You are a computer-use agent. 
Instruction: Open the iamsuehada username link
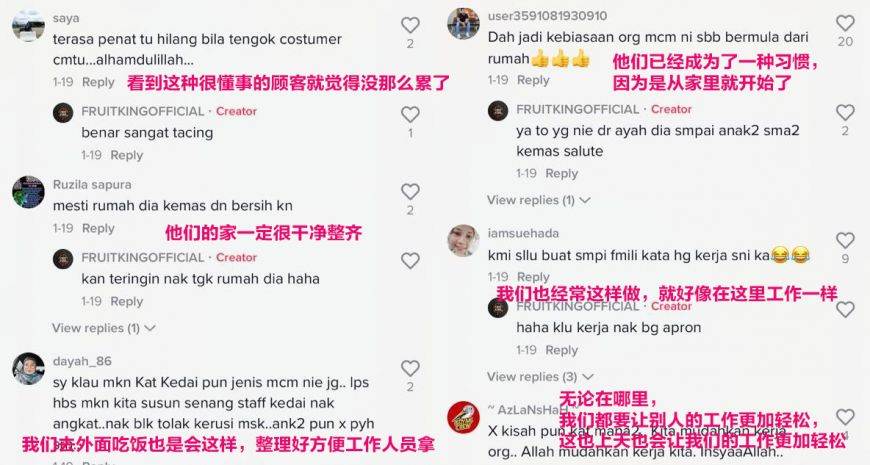click(x=523, y=233)
